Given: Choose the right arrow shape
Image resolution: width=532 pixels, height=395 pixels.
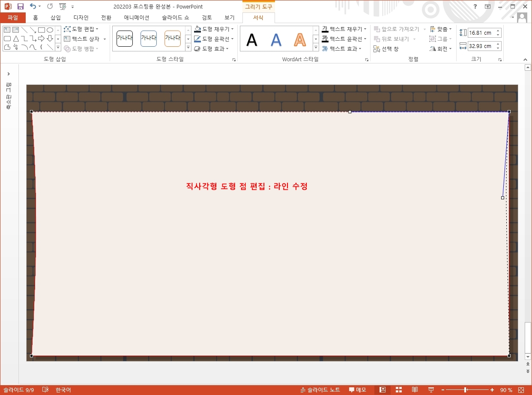Looking at the screenshot, I should (42, 39).
